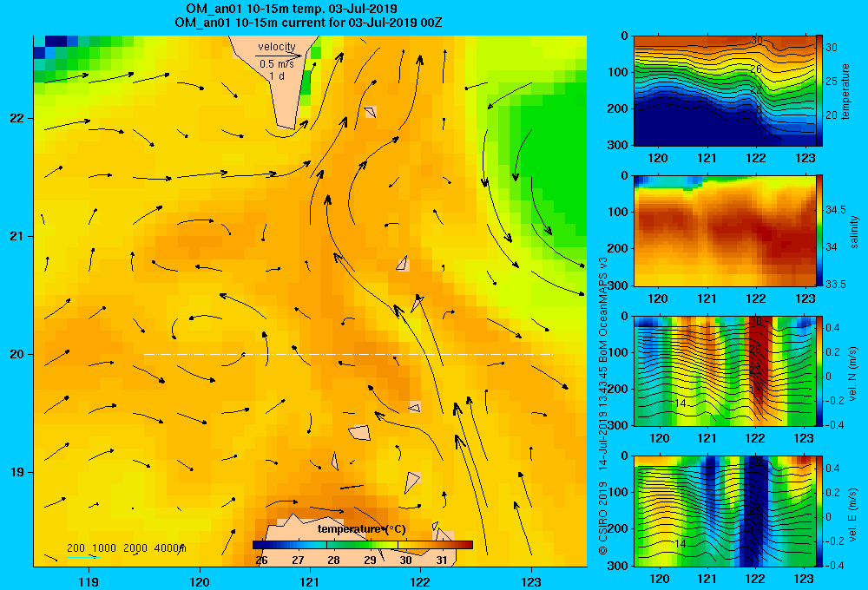
Task: Click the '33.5' tick on the salinity color bar
Action: pos(835,284)
